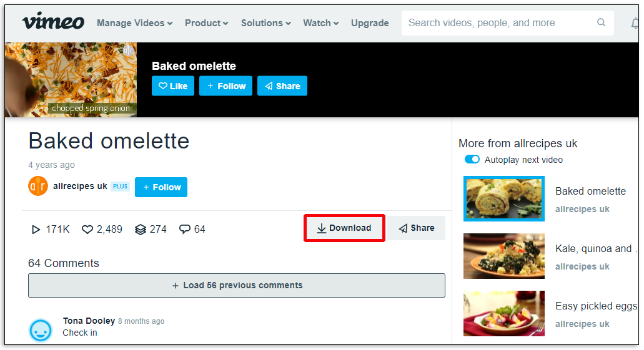Image resolution: width=644 pixels, height=350 pixels.
Task: Open the Easy pickled eggs thumbnail
Action: click(504, 313)
